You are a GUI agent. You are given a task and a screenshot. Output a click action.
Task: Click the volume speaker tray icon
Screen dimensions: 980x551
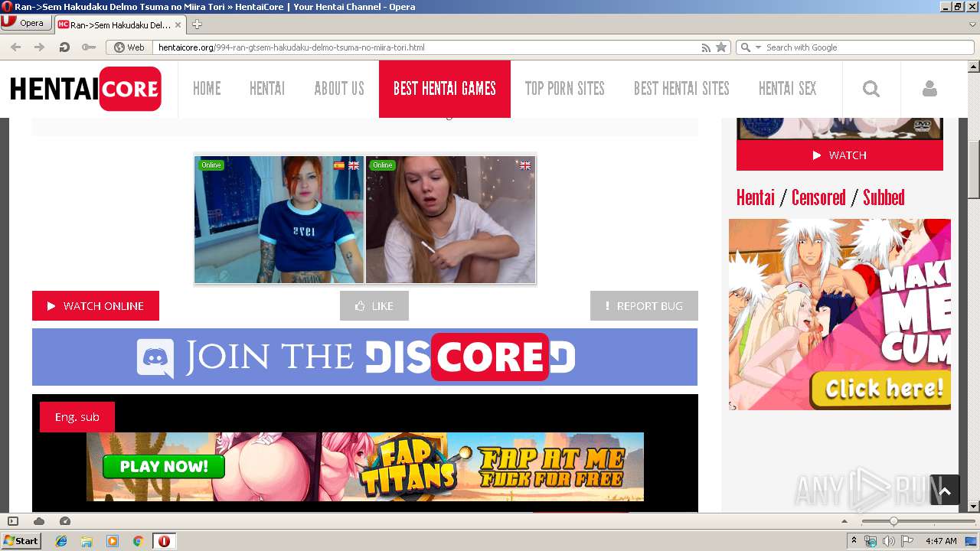click(889, 541)
